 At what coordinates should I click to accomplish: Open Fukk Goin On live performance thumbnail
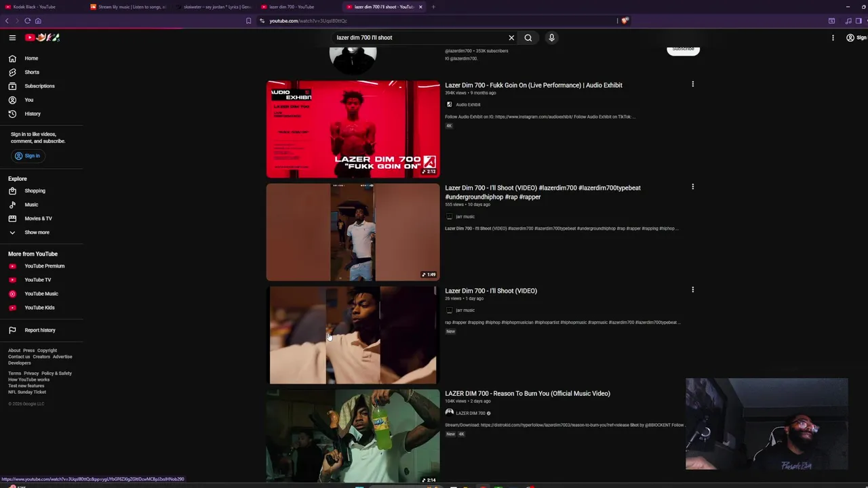353,129
